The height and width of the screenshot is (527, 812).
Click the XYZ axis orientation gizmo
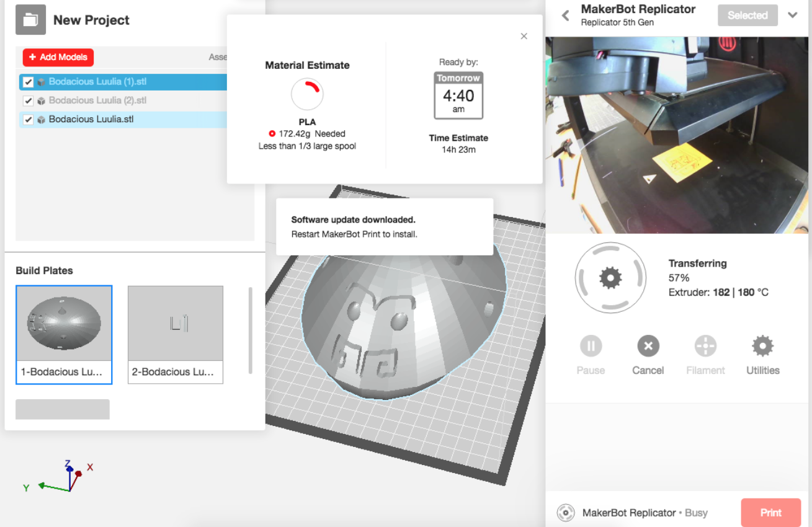[59, 476]
